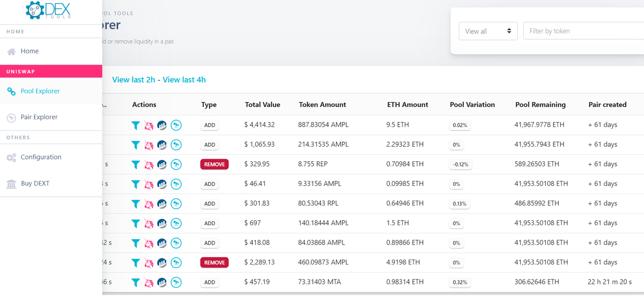Image resolution: width=644 pixels, height=308 pixels.
Task: Select the 4.9198 ETH amount
Action: (404, 262)
